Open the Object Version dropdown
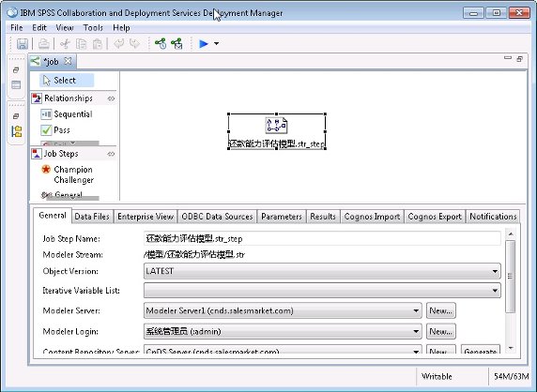 tap(322, 271)
